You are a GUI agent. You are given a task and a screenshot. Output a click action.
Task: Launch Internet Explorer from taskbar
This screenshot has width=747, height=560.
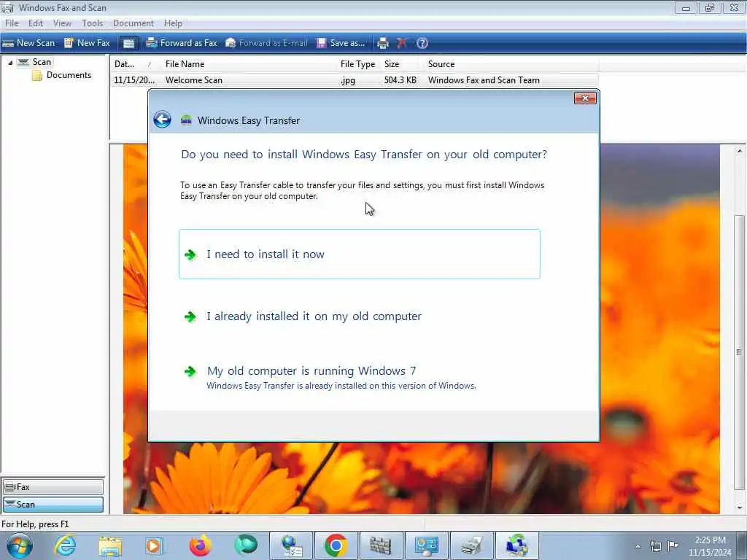tap(65, 545)
